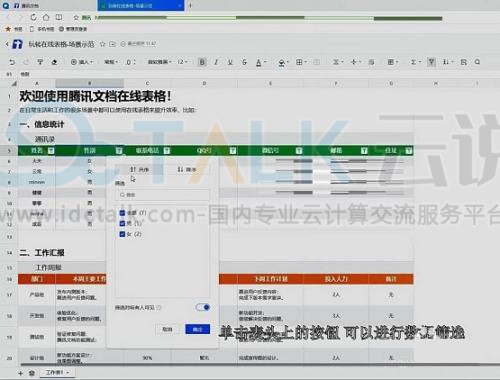This screenshot has height=380, width=500.
Task: Click the toolbar icon left of search
Action: pos(463,62)
